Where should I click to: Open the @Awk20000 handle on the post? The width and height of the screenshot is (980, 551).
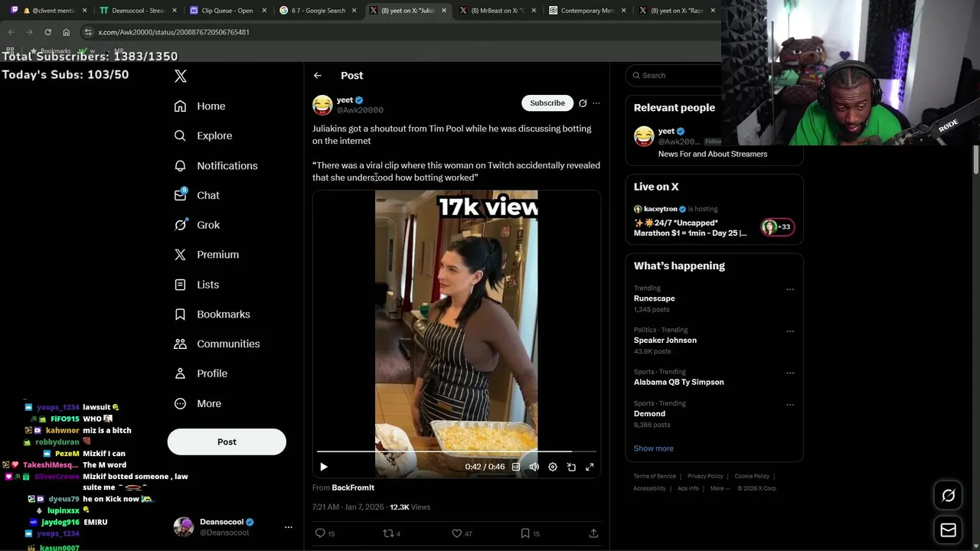360,110
